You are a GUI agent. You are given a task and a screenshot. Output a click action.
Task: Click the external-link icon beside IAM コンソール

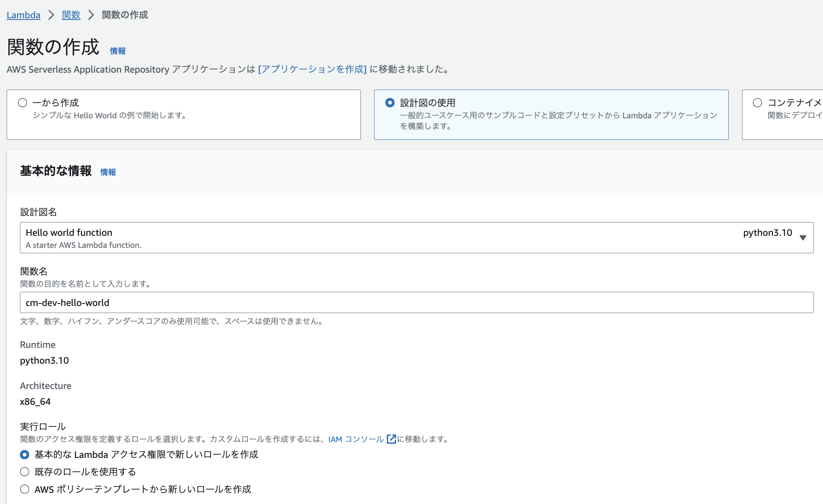[x=391, y=439]
